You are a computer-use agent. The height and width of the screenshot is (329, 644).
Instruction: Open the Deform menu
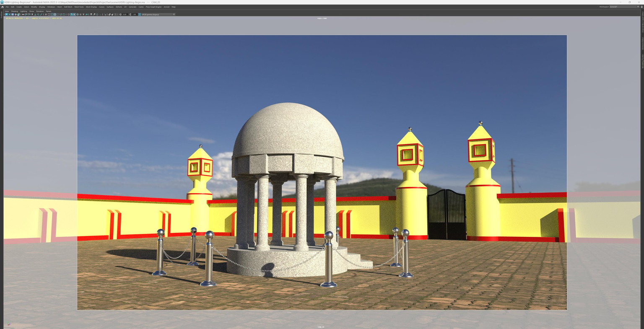119,7
